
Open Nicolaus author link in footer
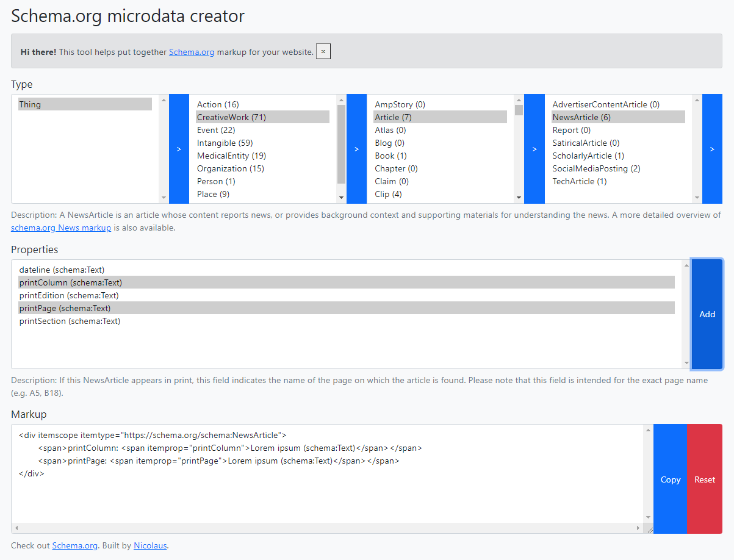coord(150,545)
